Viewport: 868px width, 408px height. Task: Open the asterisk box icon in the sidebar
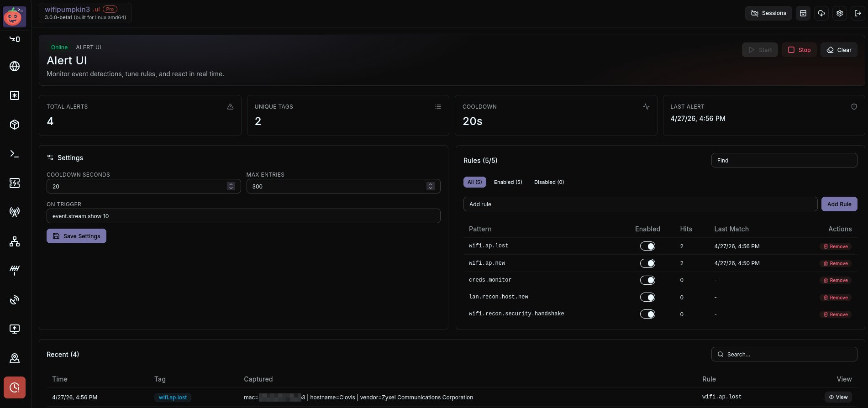tap(15, 95)
